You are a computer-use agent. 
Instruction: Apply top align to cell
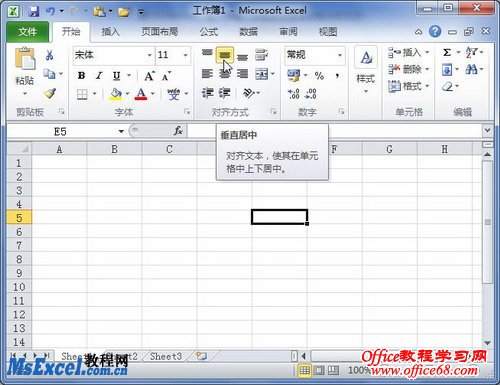[x=207, y=54]
